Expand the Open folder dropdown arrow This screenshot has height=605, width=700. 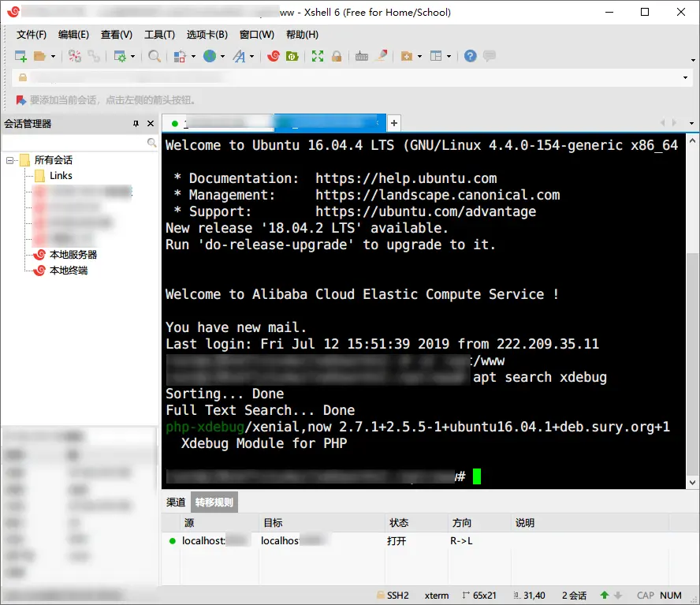pos(53,56)
